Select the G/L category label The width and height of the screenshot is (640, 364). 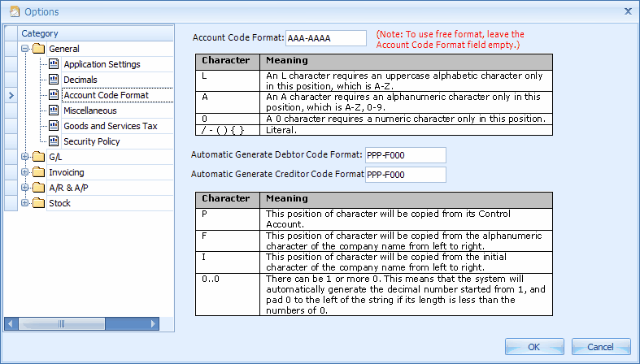point(55,157)
